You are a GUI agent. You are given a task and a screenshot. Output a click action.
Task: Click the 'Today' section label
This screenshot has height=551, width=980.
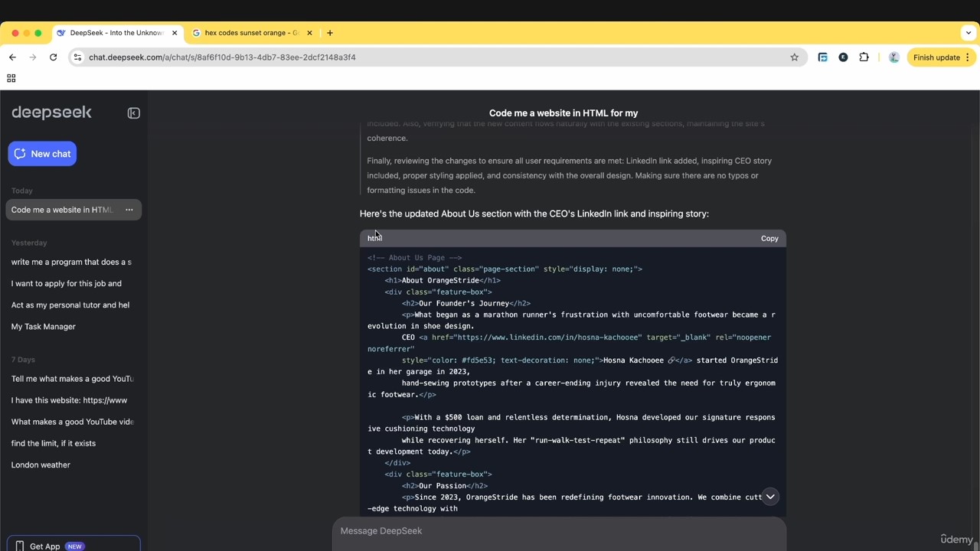click(x=22, y=191)
